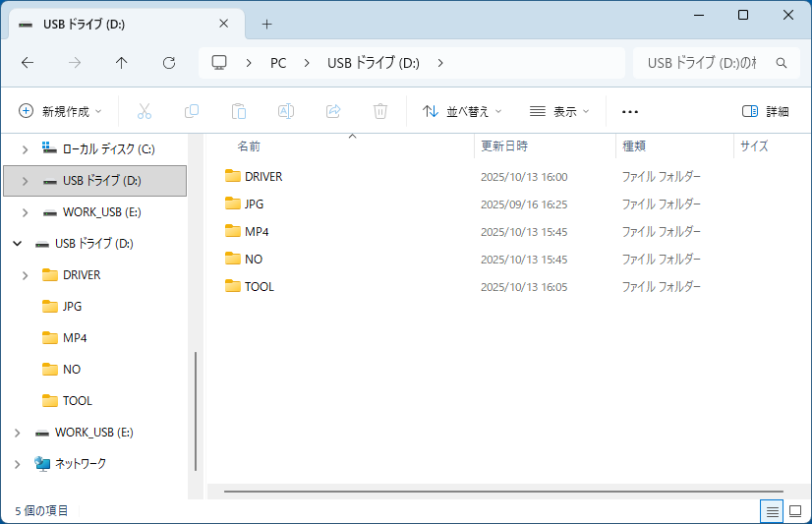Switch to large thumbnails view icon in status bar

click(x=795, y=511)
